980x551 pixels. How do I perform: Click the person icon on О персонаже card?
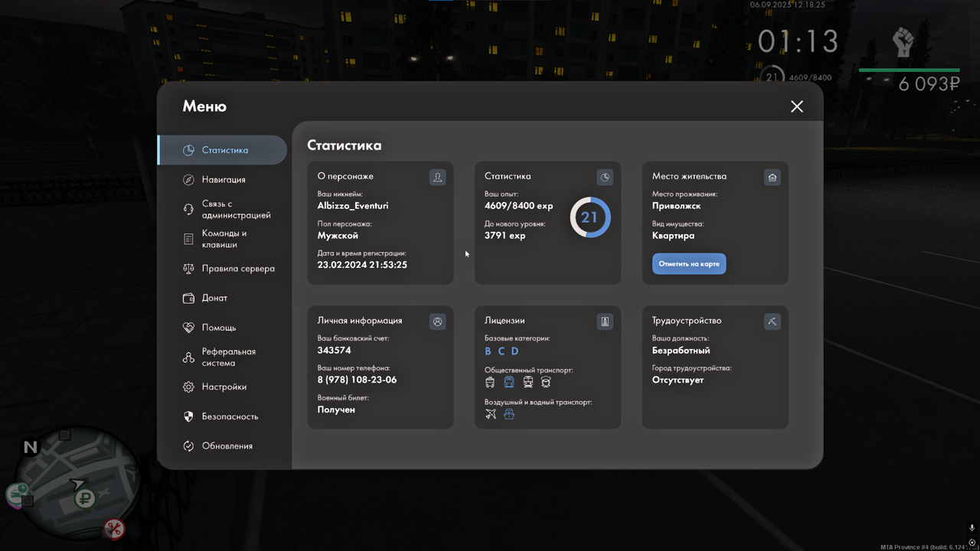tap(437, 178)
